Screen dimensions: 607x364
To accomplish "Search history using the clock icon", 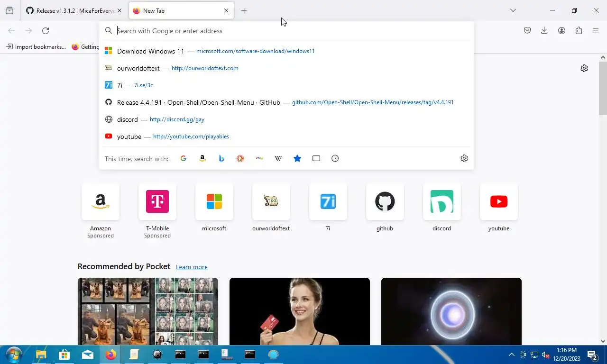I will (x=335, y=158).
